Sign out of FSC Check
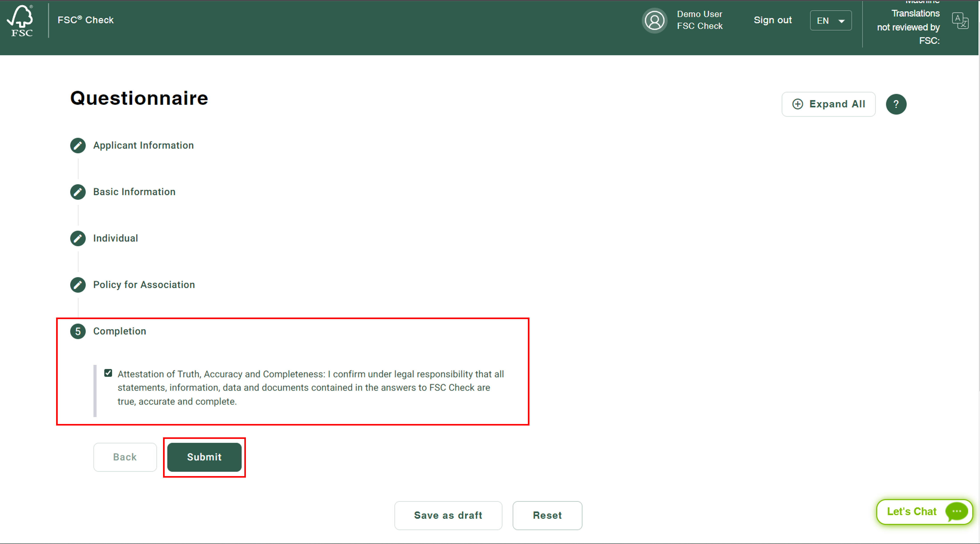980x544 pixels. coord(773,20)
